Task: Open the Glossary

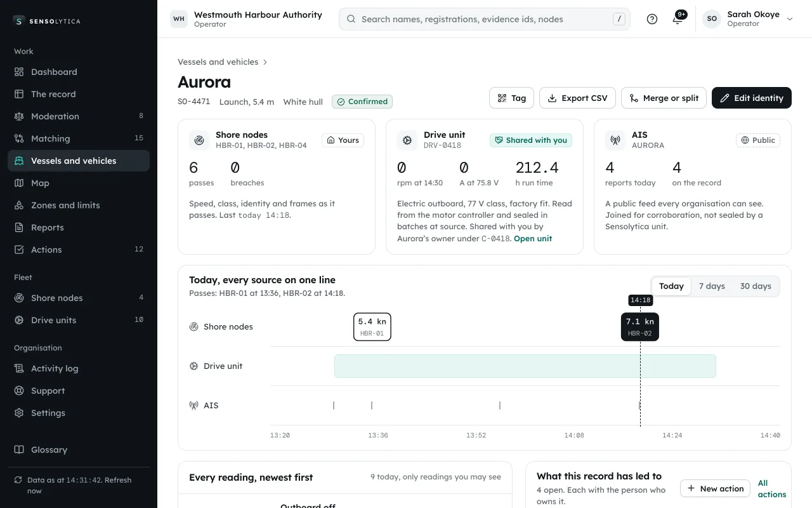Action: [x=79, y=450]
